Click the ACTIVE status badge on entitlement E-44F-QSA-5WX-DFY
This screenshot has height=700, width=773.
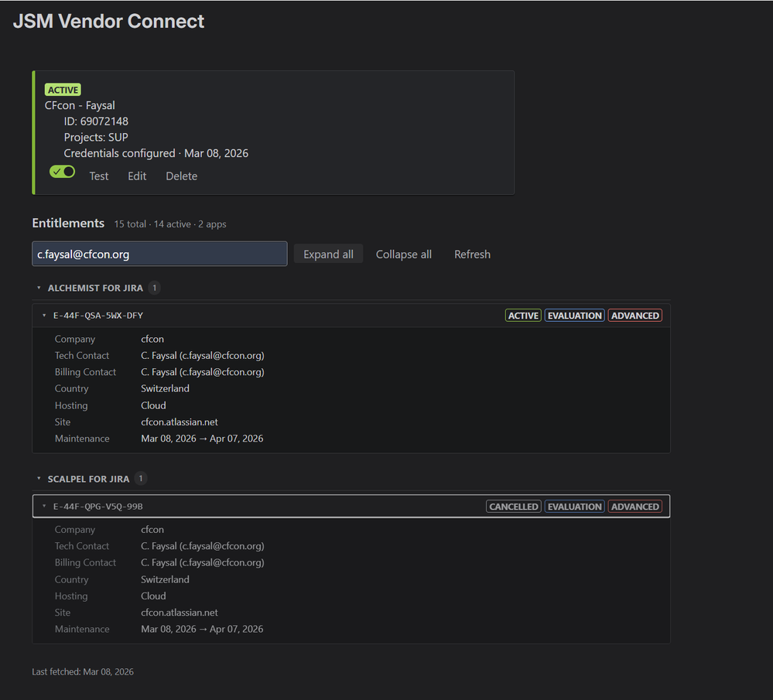click(524, 315)
